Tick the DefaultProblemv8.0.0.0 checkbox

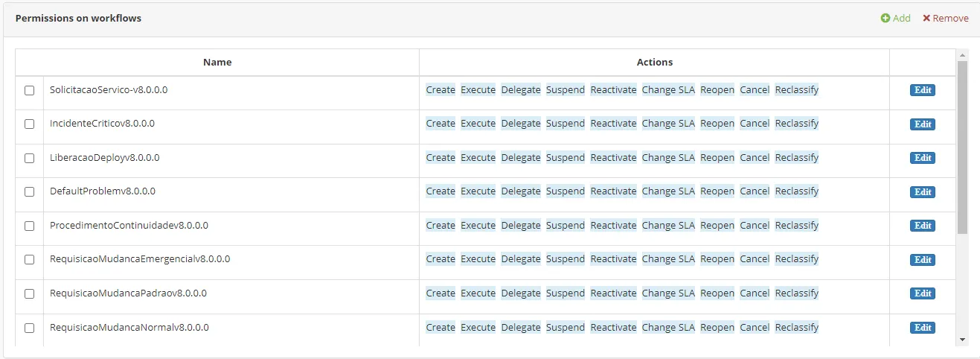[30, 192]
